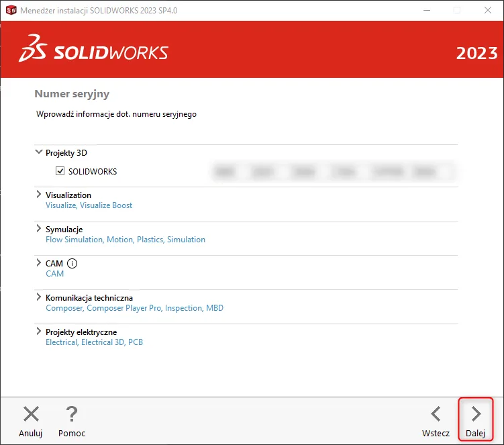Click the Visualize, Visualize Boost link
504x445 pixels.
[x=89, y=205]
